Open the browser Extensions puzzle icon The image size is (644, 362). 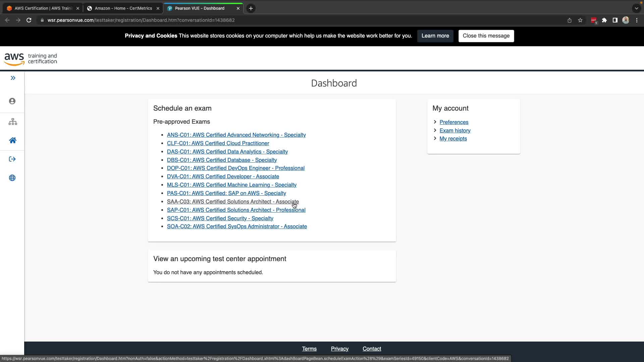(x=604, y=20)
